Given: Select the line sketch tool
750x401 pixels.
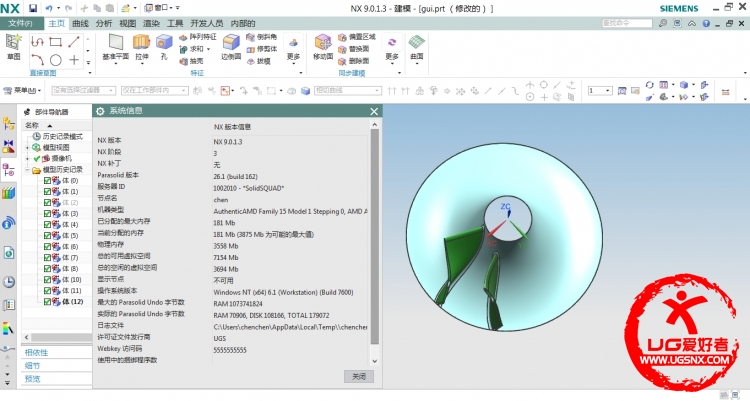Looking at the screenshot, I should pos(74,42).
